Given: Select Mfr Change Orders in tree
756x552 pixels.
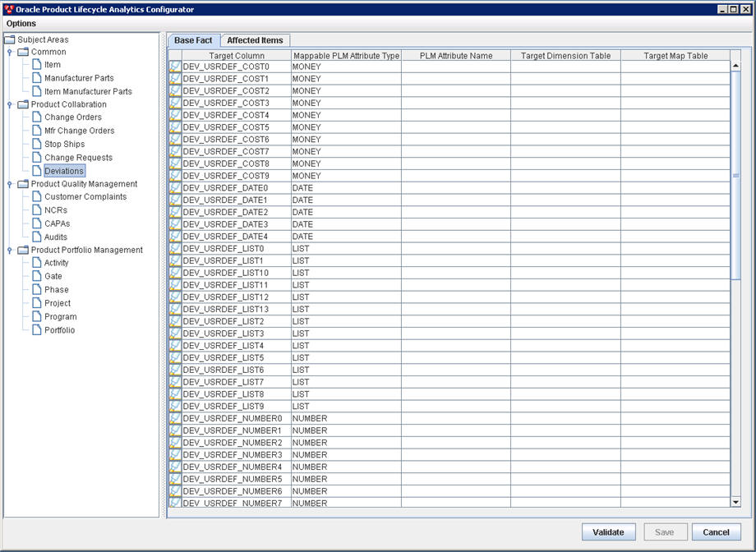Looking at the screenshot, I should [80, 130].
